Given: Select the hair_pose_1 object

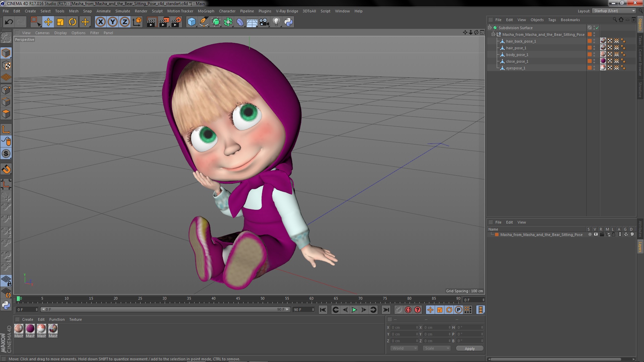Looking at the screenshot, I should tap(516, 48).
